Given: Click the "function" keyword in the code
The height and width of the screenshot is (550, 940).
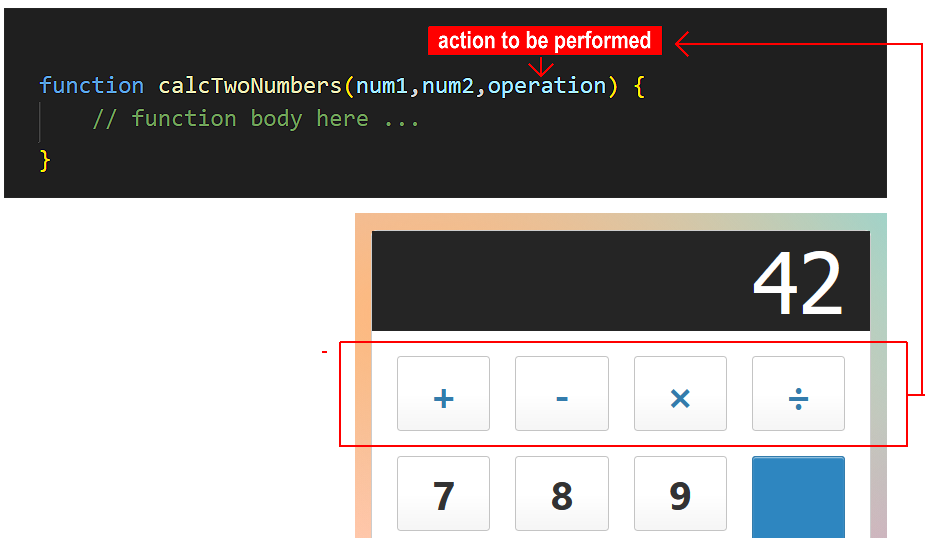Looking at the screenshot, I should coord(91,86).
